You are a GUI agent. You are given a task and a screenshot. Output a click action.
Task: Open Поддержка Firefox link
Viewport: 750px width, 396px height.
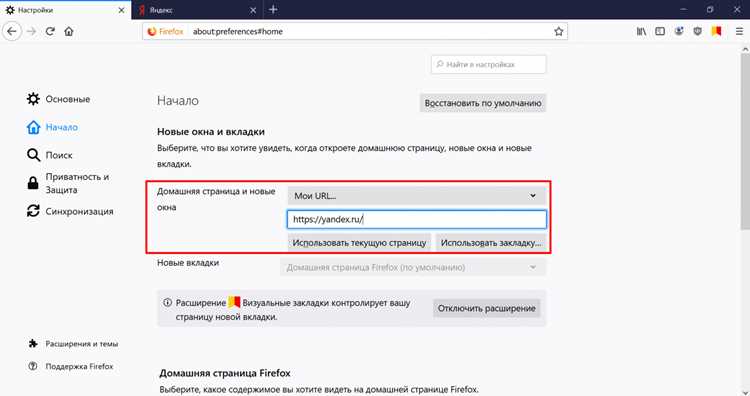tap(71, 366)
